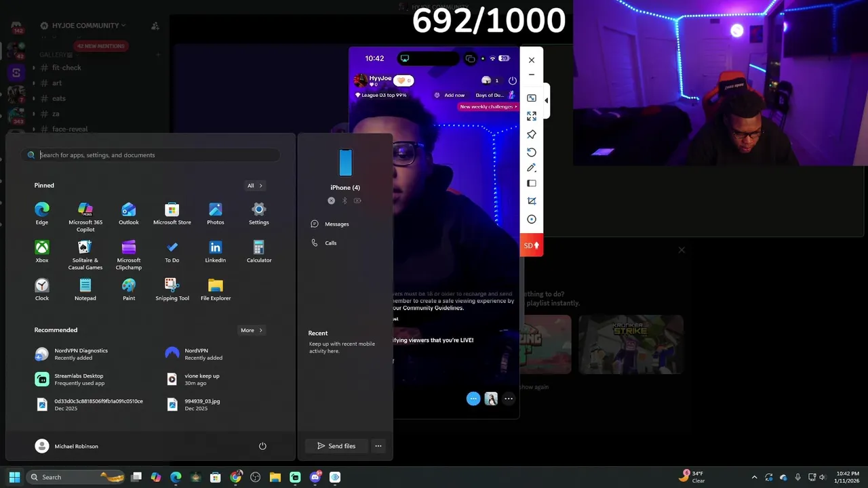Open Task View on taskbar
This screenshot has height=488, width=868.
click(x=136, y=477)
